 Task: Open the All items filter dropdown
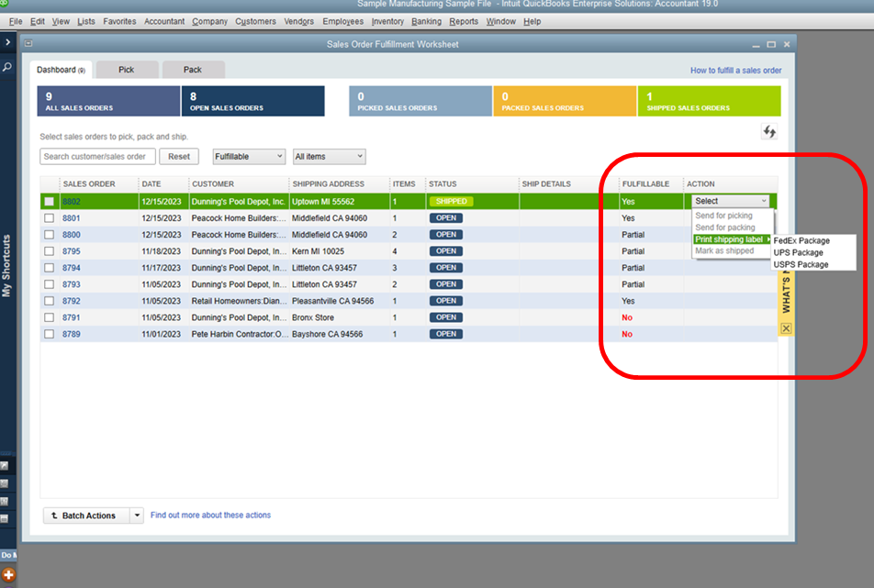click(x=330, y=157)
